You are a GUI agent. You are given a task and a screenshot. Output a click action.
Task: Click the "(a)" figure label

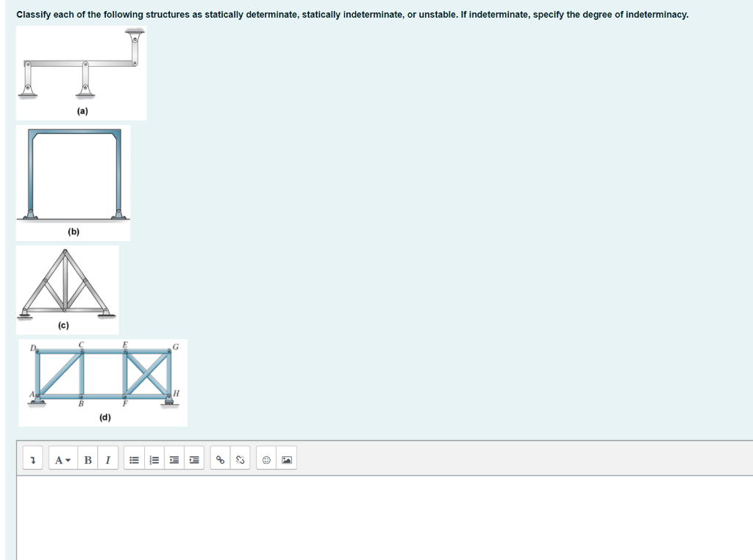(x=82, y=111)
